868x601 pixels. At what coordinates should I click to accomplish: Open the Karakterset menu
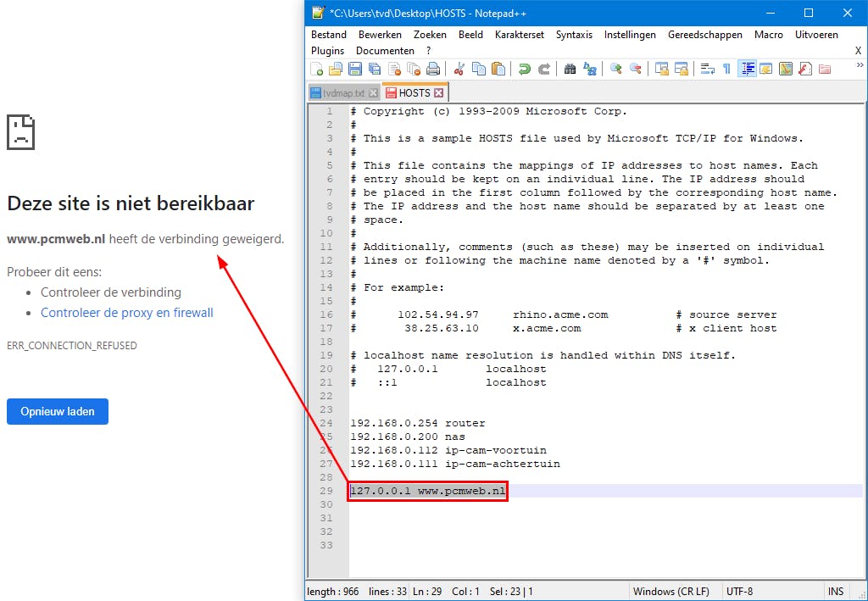coord(520,34)
